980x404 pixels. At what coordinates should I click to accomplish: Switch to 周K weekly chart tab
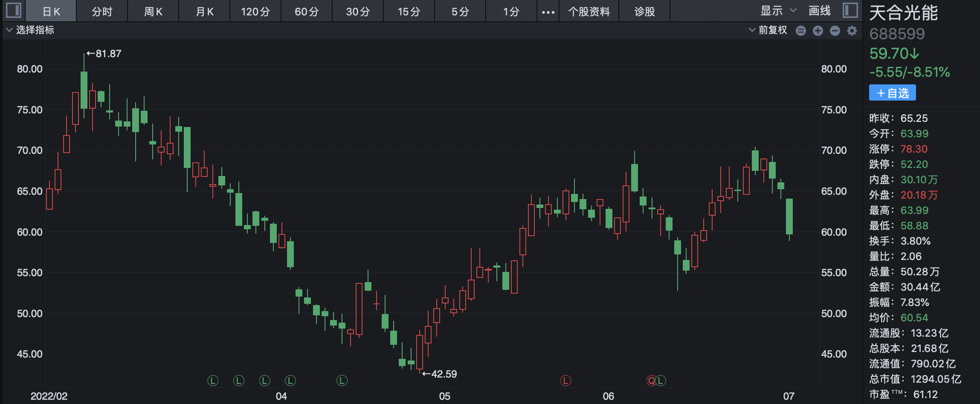(153, 12)
